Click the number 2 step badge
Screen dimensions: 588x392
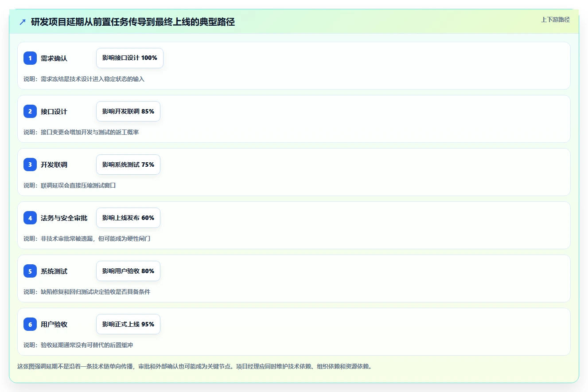(x=30, y=111)
